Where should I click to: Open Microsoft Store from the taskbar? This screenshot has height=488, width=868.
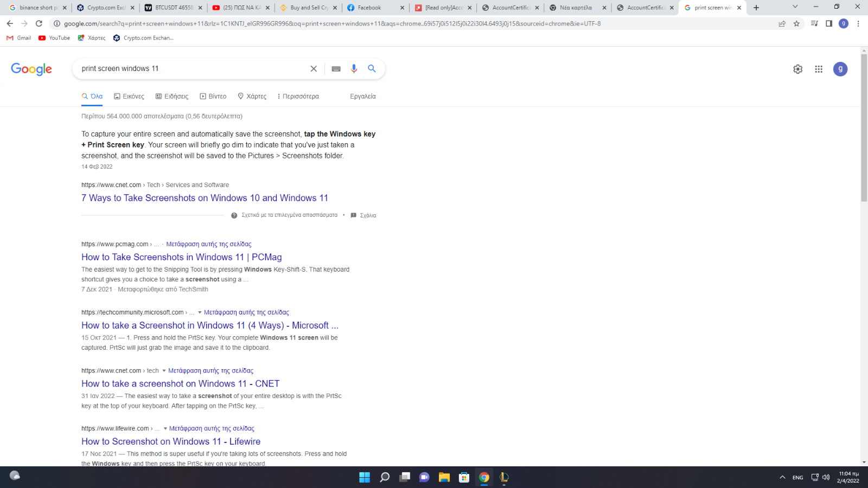click(464, 477)
